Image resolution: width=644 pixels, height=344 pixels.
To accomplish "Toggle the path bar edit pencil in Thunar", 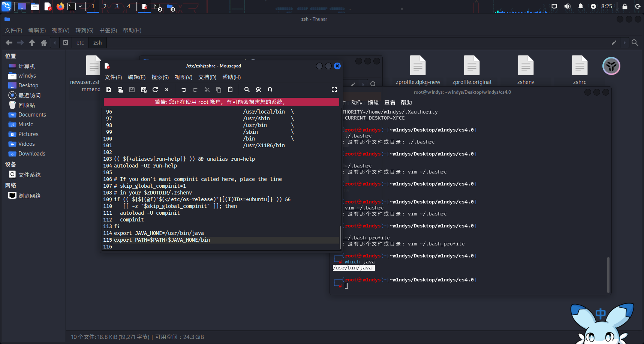I will [614, 43].
